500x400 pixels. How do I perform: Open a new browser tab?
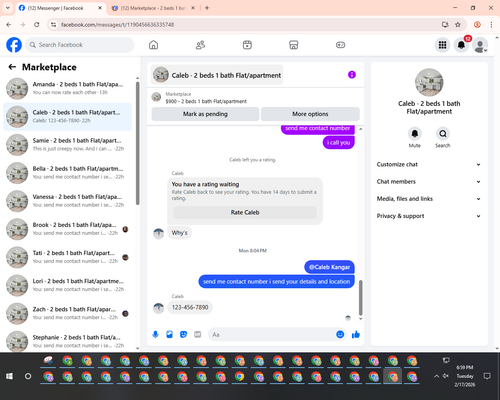[x=207, y=8]
